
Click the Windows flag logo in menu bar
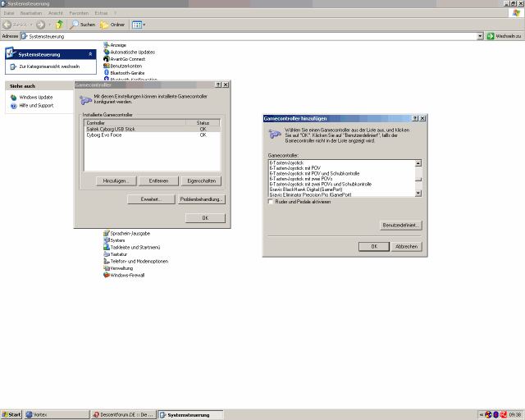pos(516,13)
